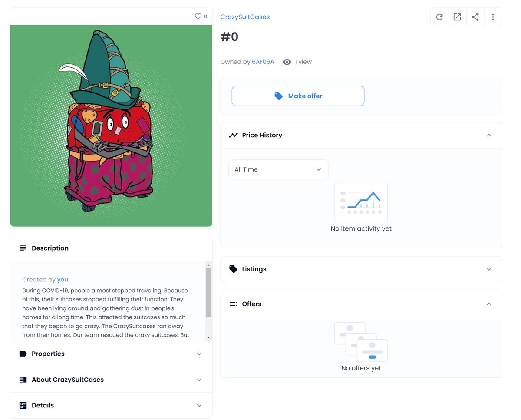Click the Details icon

click(x=23, y=405)
